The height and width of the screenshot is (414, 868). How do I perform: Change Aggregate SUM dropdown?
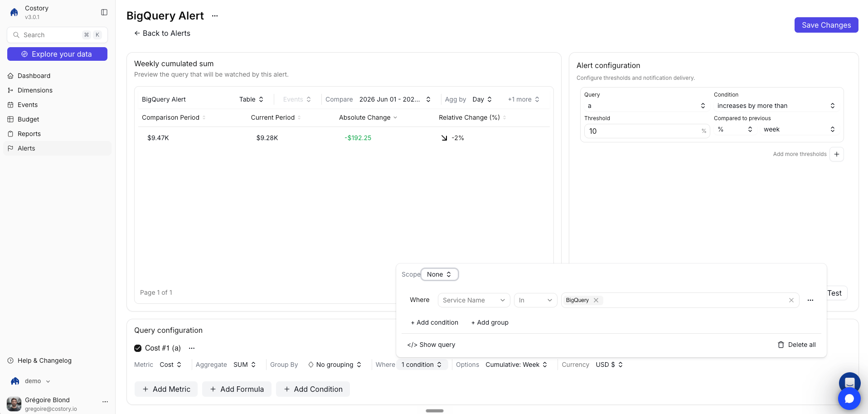[245, 365]
